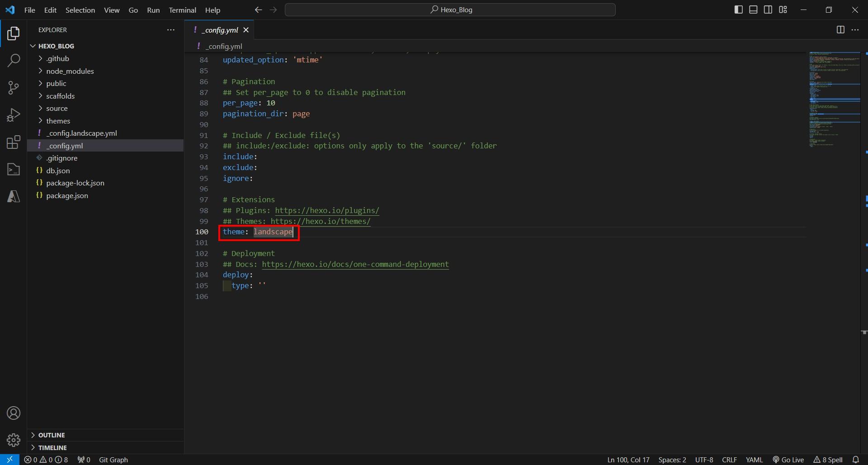The width and height of the screenshot is (868, 465).
Task: Toggle the bottom panel visibility
Action: 753,9
